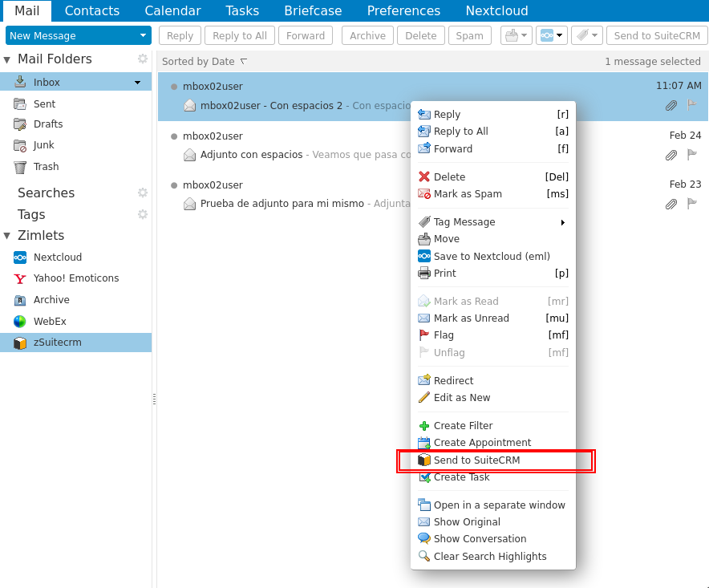Open Tags gear options
Viewport: 709px width, 588px height.
(143, 214)
